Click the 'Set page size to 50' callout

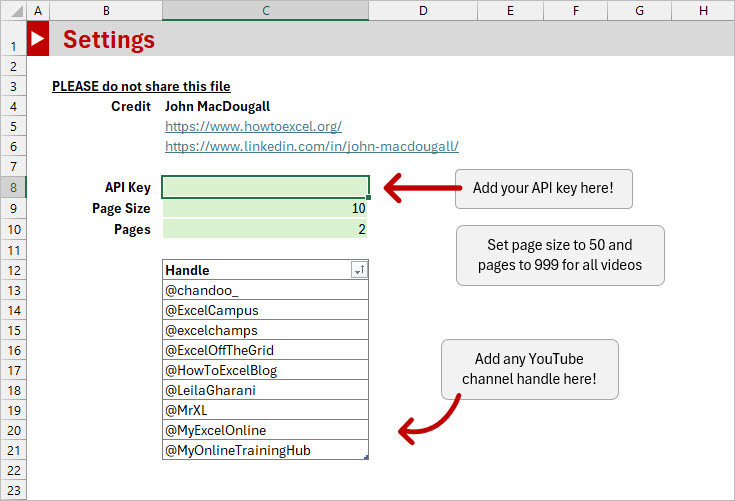point(560,255)
